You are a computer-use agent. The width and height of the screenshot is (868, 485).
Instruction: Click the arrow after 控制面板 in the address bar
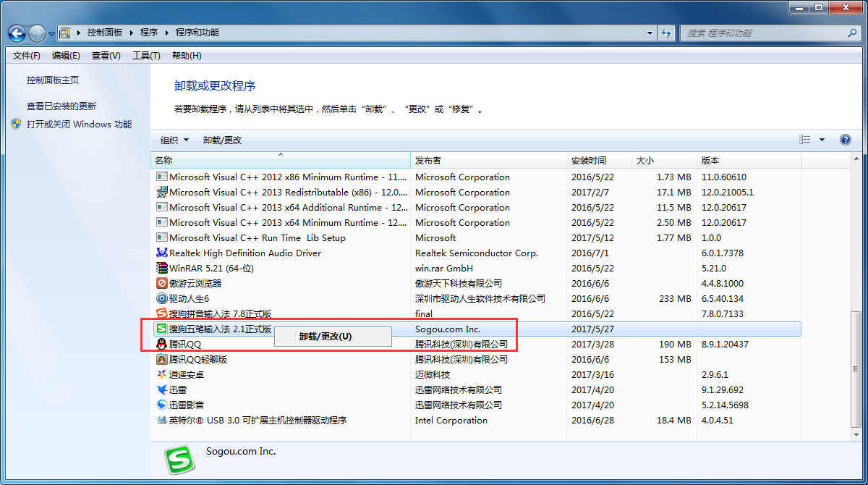[x=131, y=33]
